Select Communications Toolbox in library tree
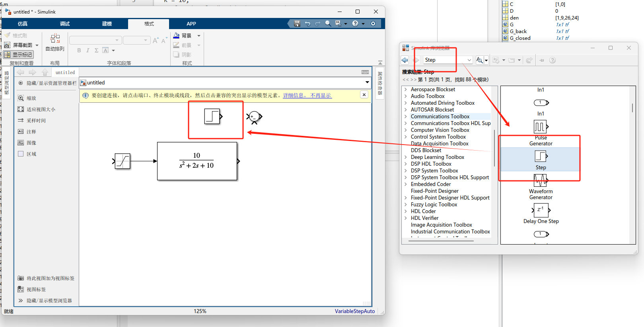 (x=440, y=116)
